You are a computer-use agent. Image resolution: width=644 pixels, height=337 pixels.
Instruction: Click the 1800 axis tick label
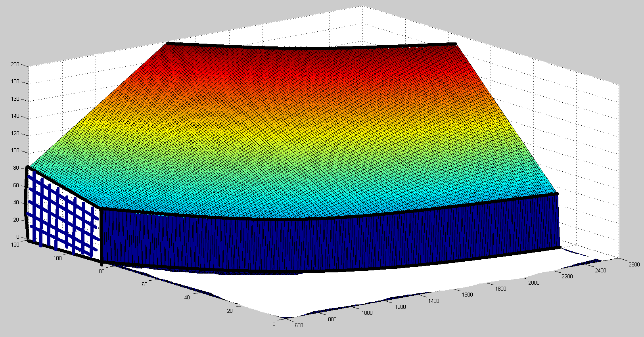click(500, 289)
